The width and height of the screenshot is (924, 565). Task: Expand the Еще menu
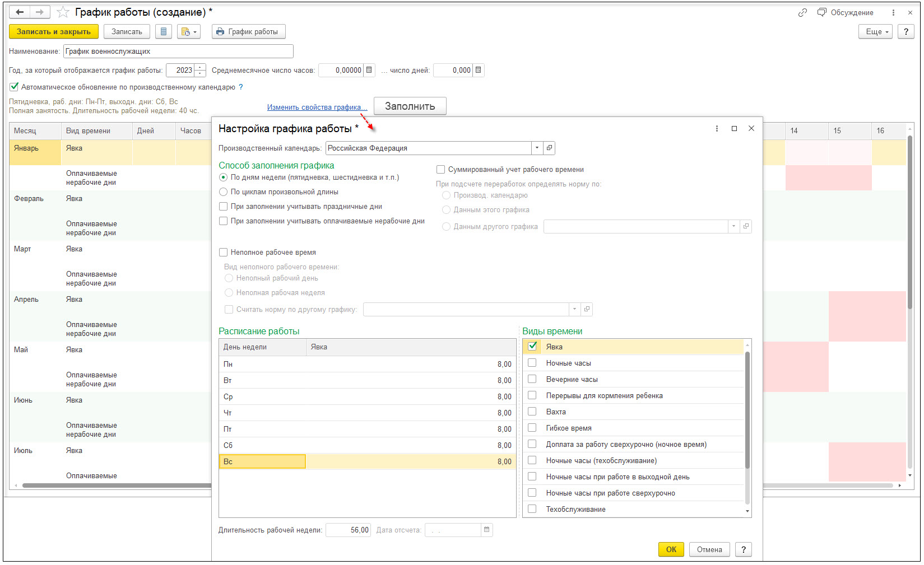(875, 32)
